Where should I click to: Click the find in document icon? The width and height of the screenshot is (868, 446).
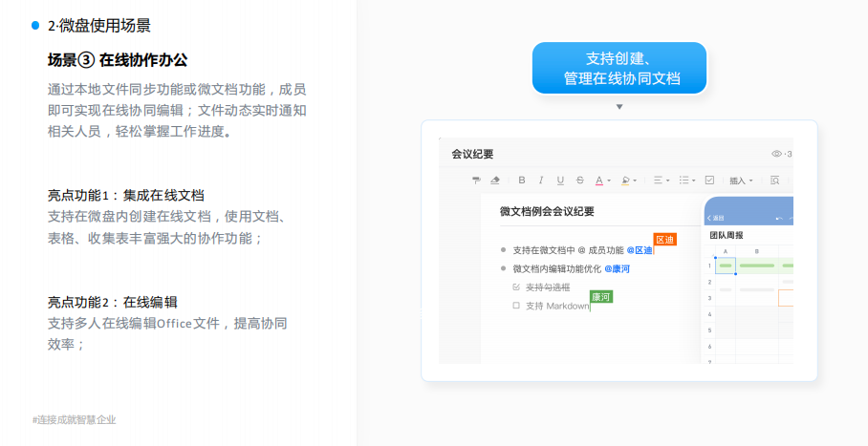[x=774, y=180]
